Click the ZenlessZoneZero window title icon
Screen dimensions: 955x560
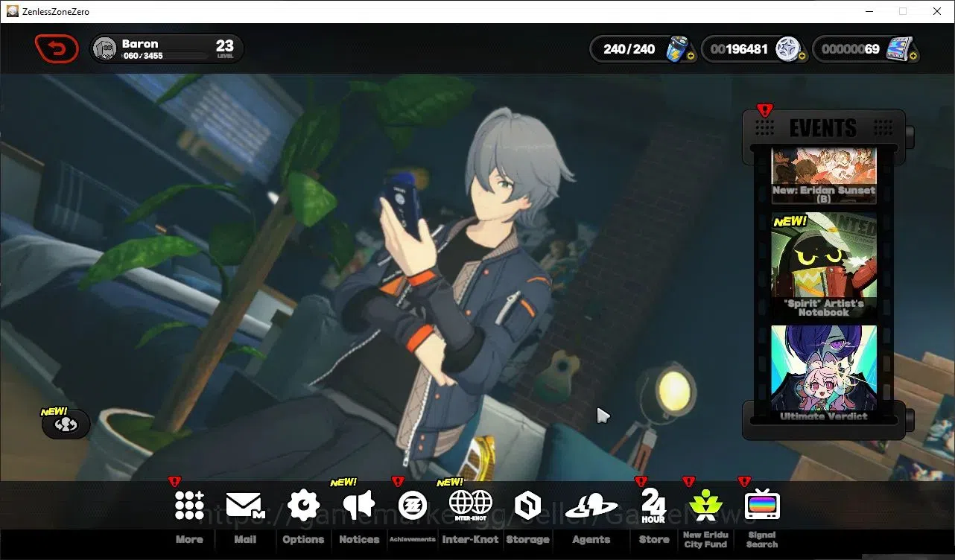point(12,11)
